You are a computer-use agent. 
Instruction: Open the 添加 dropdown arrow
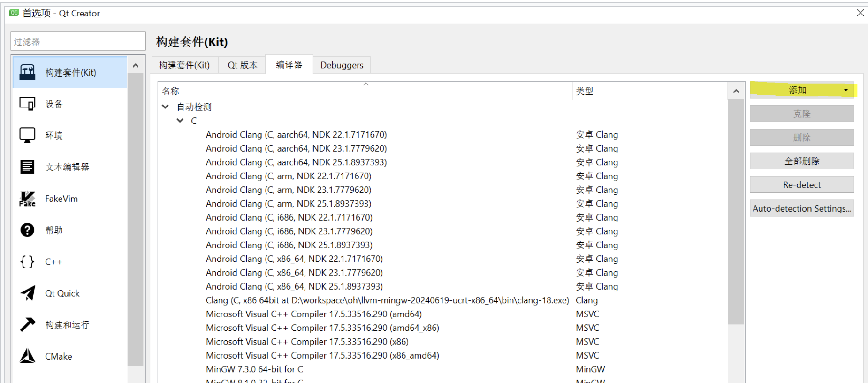click(845, 90)
